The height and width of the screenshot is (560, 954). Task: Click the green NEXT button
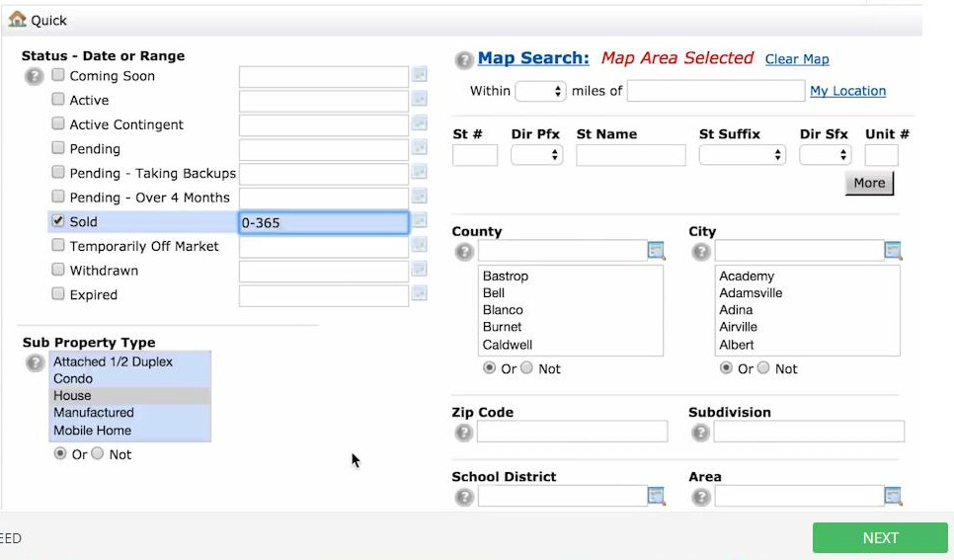(880, 537)
